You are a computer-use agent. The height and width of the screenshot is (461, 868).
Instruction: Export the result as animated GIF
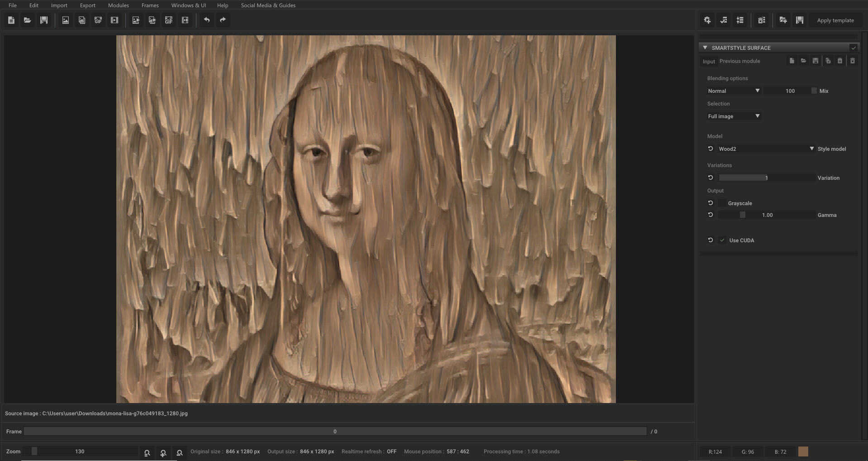[168, 20]
